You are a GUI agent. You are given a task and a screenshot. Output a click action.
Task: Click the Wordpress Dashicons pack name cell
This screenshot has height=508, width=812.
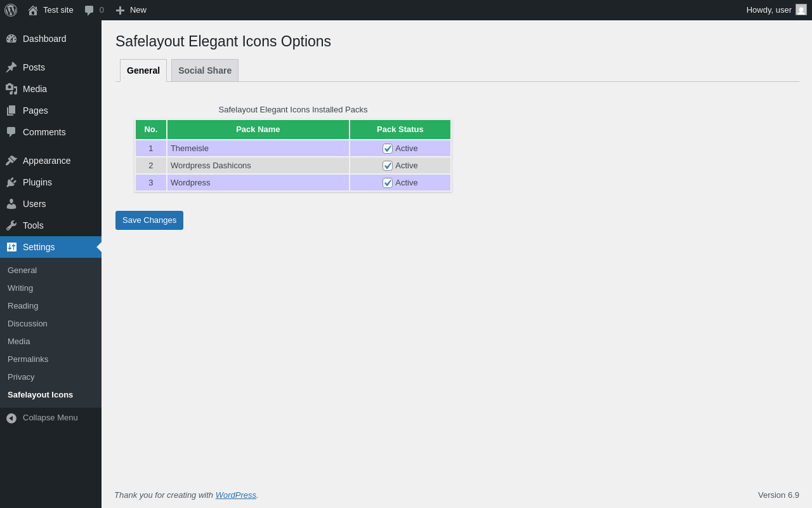(258, 166)
